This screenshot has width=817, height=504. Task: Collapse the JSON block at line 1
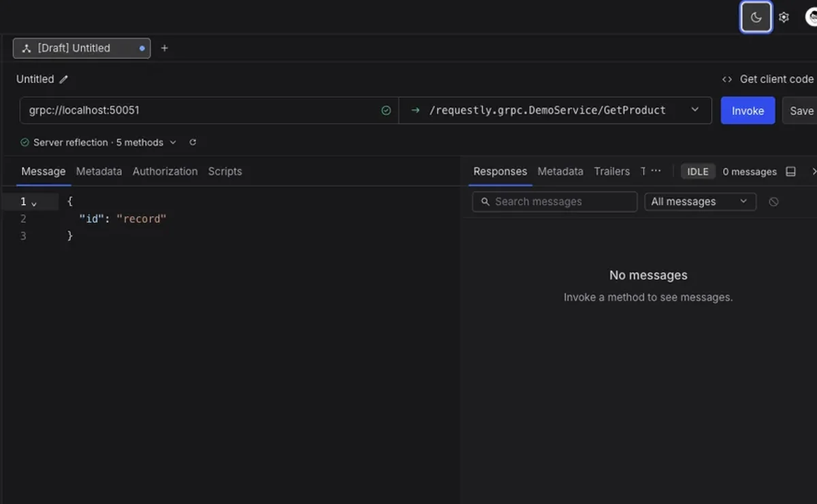coord(34,203)
